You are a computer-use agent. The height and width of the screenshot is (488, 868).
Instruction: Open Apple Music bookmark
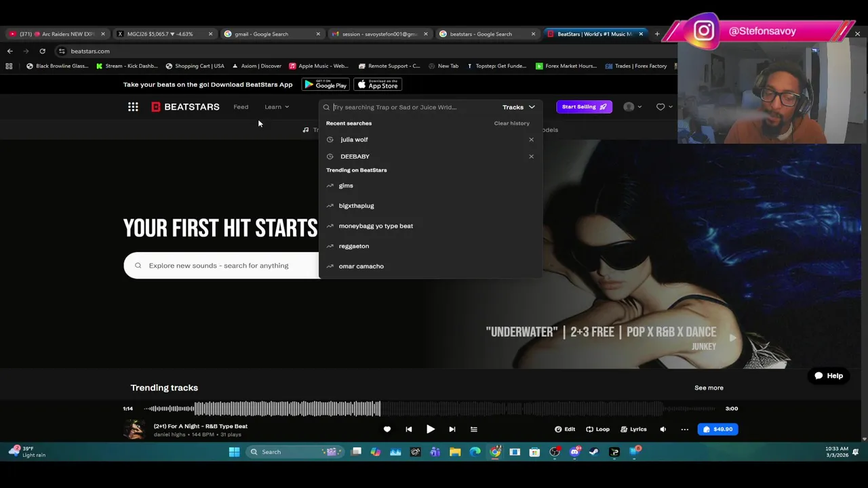[x=319, y=66]
